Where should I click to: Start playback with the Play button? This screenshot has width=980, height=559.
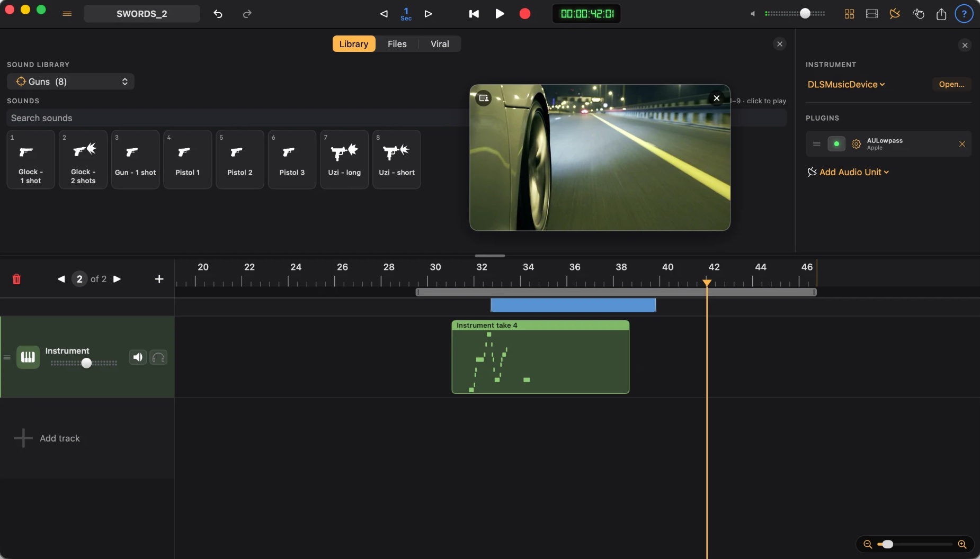[500, 14]
